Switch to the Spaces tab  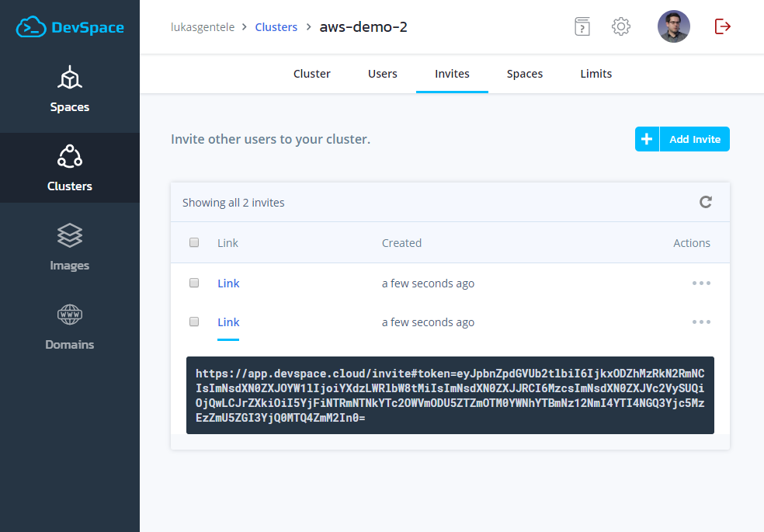(x=525, y=74)
